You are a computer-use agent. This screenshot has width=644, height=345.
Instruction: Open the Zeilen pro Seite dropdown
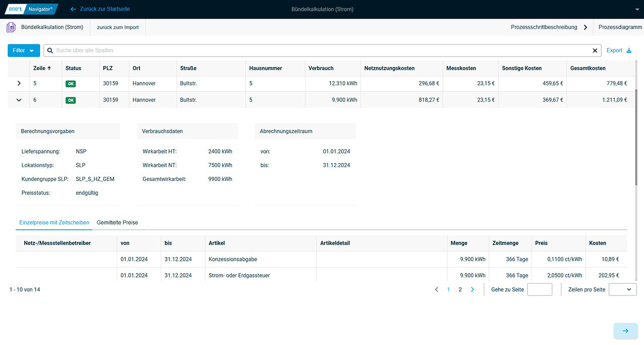coord(622,290)
